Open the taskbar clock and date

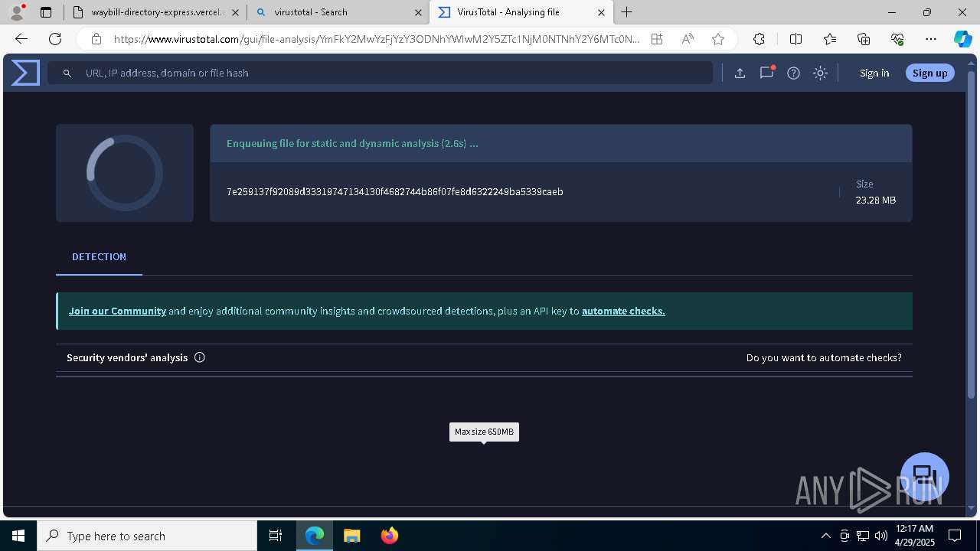pos(914,536)
